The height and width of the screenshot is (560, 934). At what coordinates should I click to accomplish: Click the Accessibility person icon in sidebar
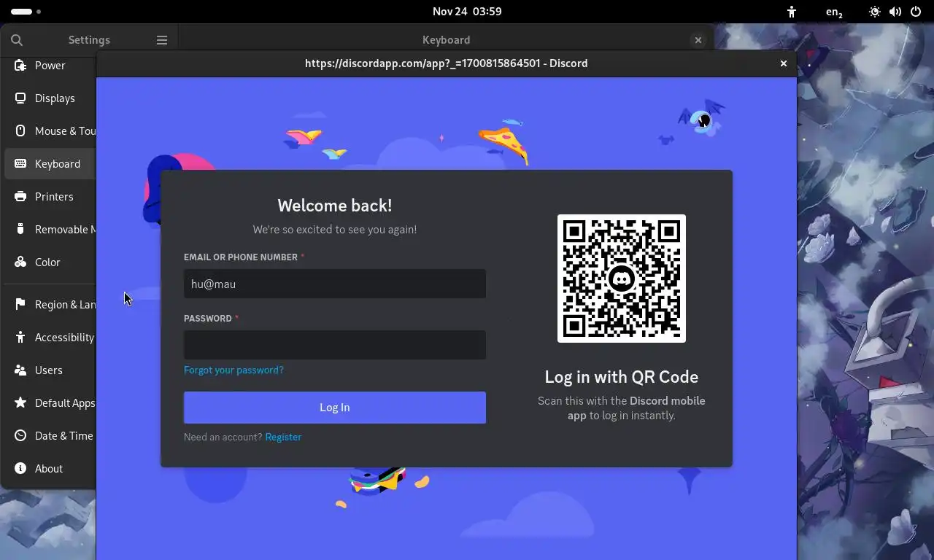pos(20,338)
